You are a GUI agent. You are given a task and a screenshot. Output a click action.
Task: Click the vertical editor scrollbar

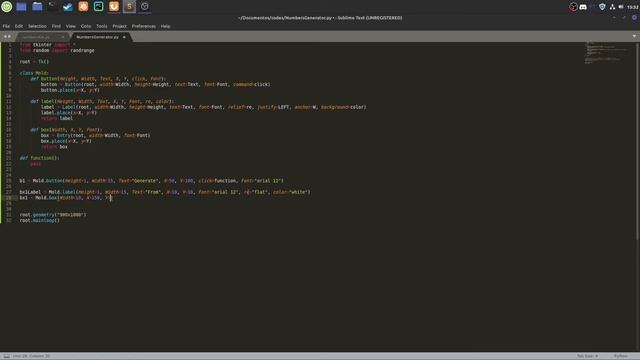[x=637, y=141]
